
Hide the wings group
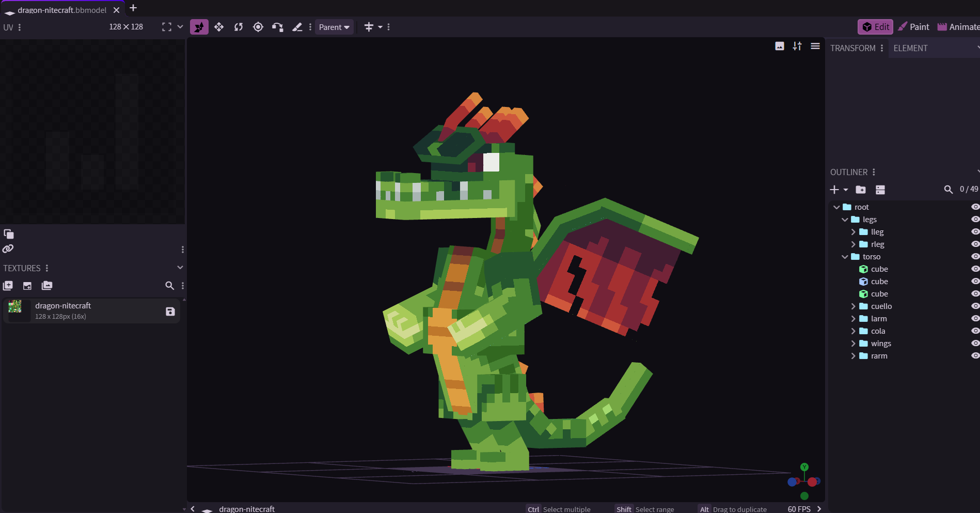tap(975, 344)
